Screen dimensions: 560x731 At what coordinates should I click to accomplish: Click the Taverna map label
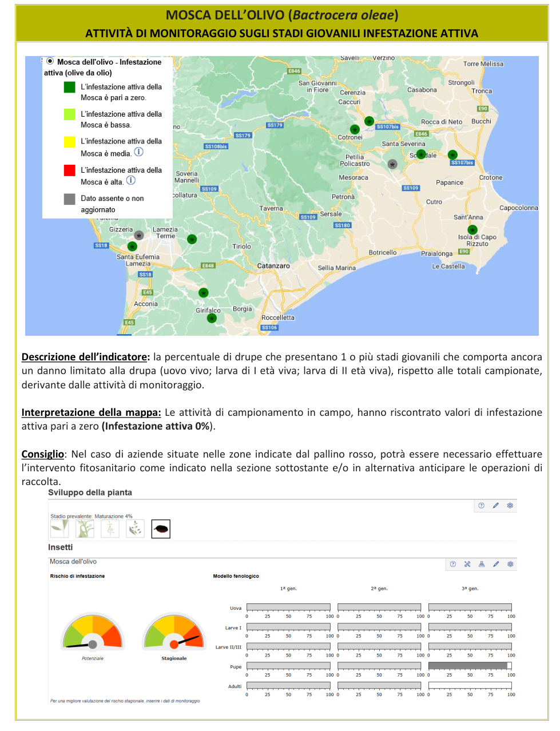click(271, 208)
